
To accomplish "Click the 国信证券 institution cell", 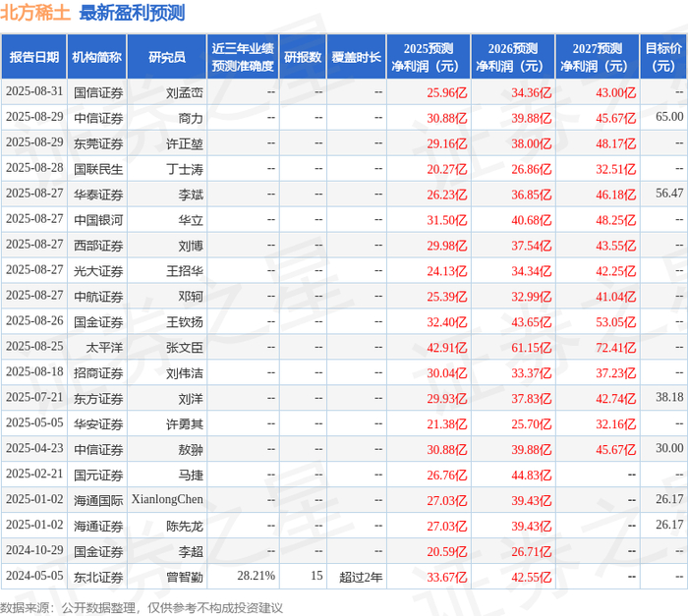I will (98, 92).
